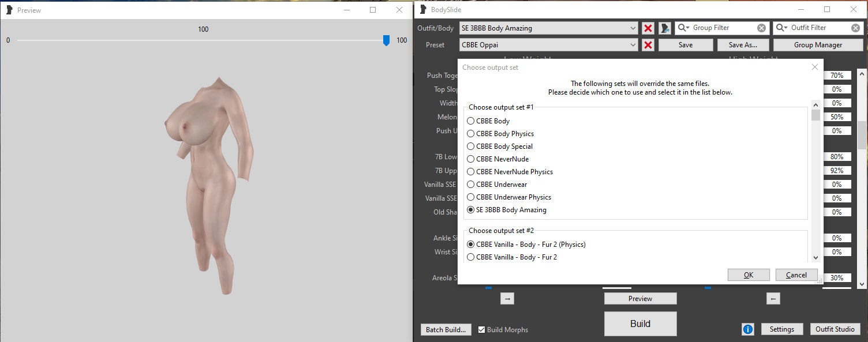Click the large Build button

click(x=641, y=324)
